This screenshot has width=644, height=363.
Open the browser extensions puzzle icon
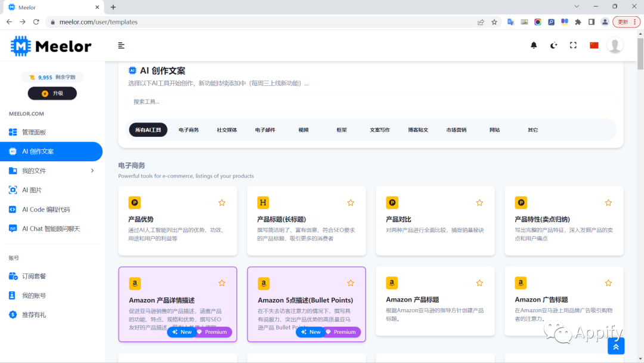tap(578, 21)
